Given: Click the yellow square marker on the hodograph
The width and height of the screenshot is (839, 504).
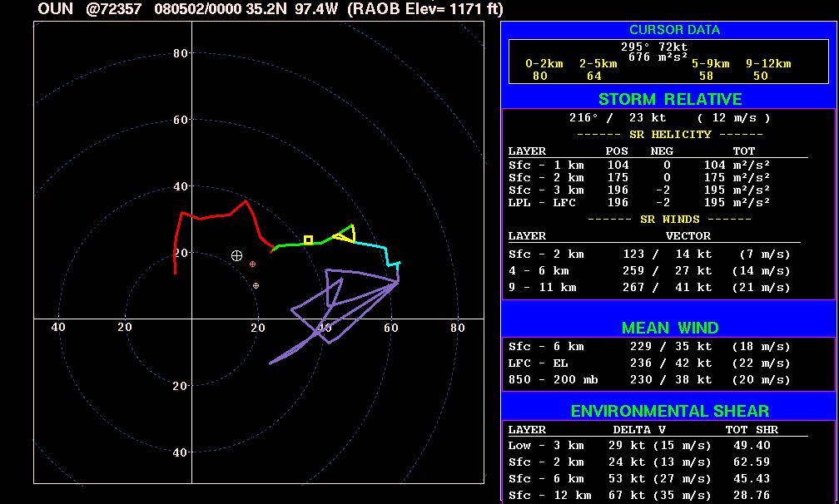Looking at the screenshot, I should pyautogui.click(x=308, y=240).
